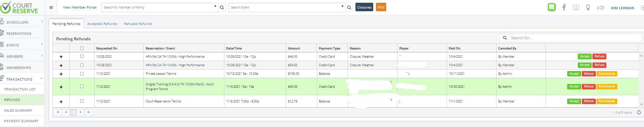Expand row for $46.00 HPA Fall refund
The height and width of the screenshot is (127, 644).
61,57
